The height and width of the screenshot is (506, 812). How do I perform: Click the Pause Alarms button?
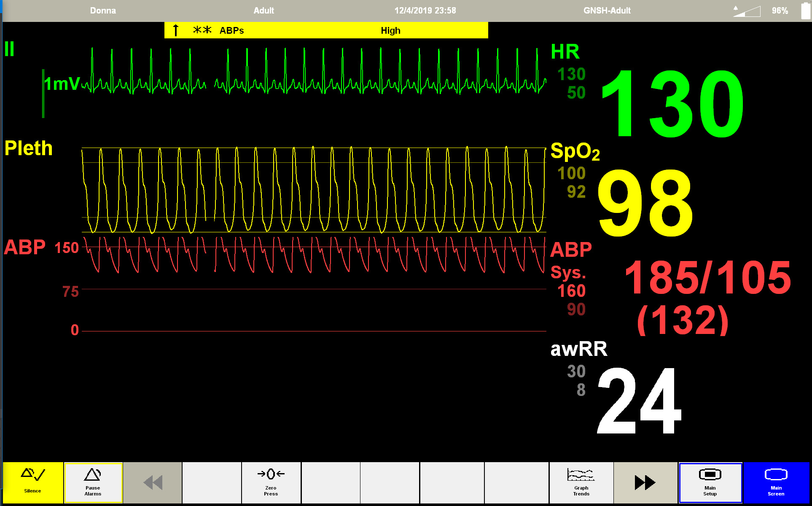point(93,482)
